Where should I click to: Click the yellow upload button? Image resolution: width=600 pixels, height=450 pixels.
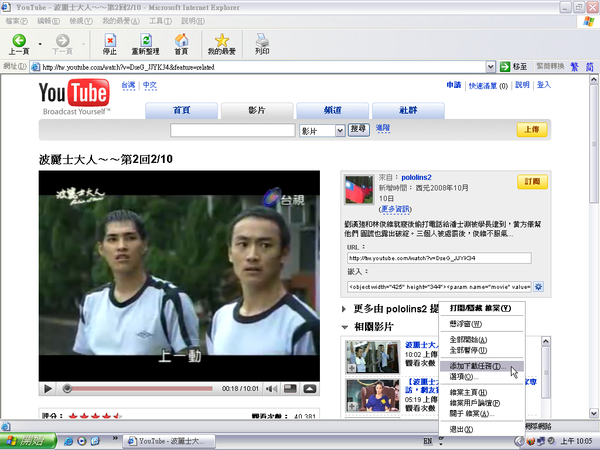coord(532,130)
